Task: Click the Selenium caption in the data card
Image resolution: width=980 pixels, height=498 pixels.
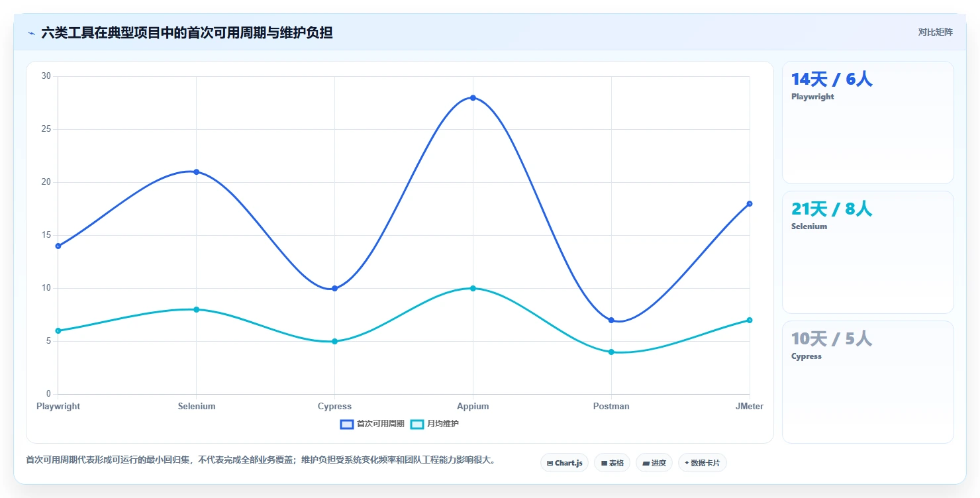Action: pos(809,226)
